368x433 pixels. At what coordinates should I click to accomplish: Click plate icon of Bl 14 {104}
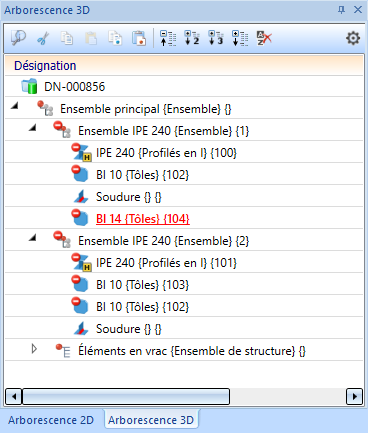80,218
